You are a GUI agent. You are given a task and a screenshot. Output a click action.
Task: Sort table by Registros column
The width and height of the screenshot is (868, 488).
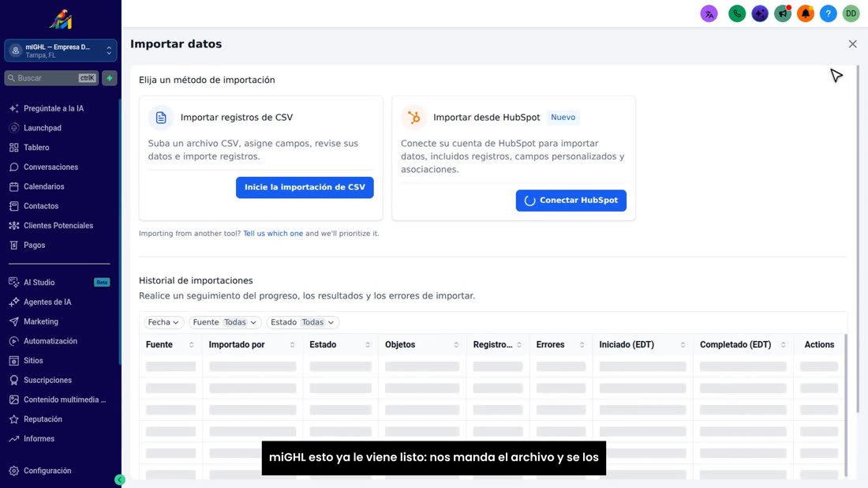pyautogui.click(x=519, y=344)
